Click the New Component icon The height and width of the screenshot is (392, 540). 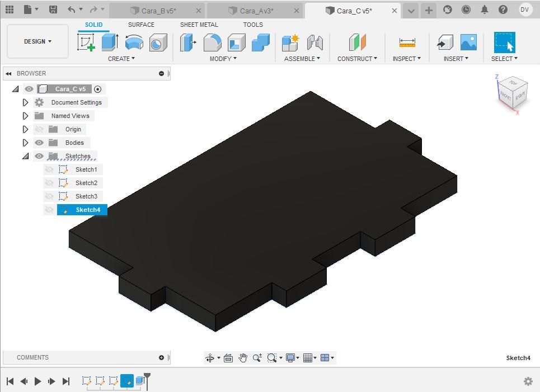(290, 42)
